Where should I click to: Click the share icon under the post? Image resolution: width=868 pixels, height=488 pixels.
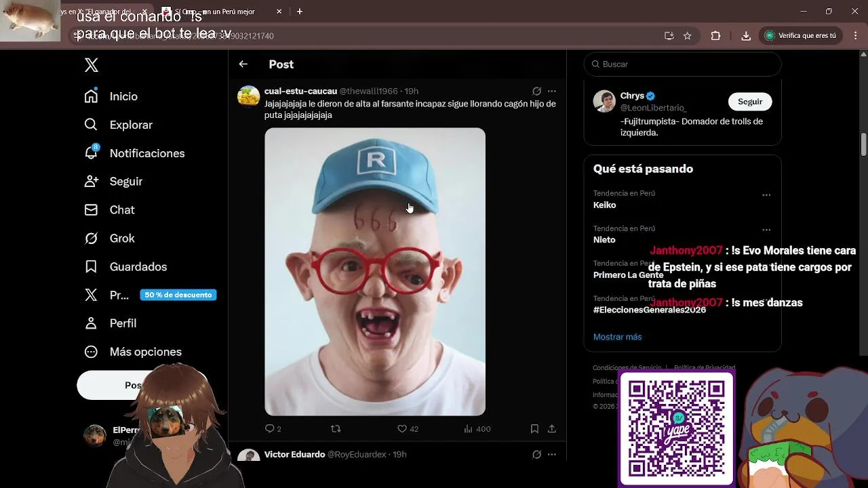point(552,429)
